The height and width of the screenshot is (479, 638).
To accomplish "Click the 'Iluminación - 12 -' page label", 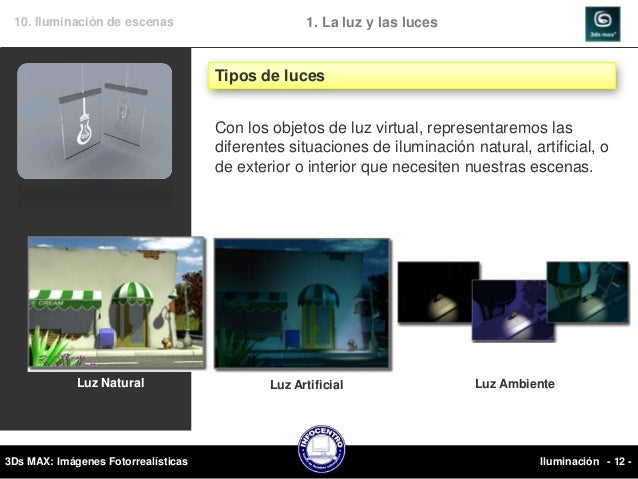I will click(586, 462).
